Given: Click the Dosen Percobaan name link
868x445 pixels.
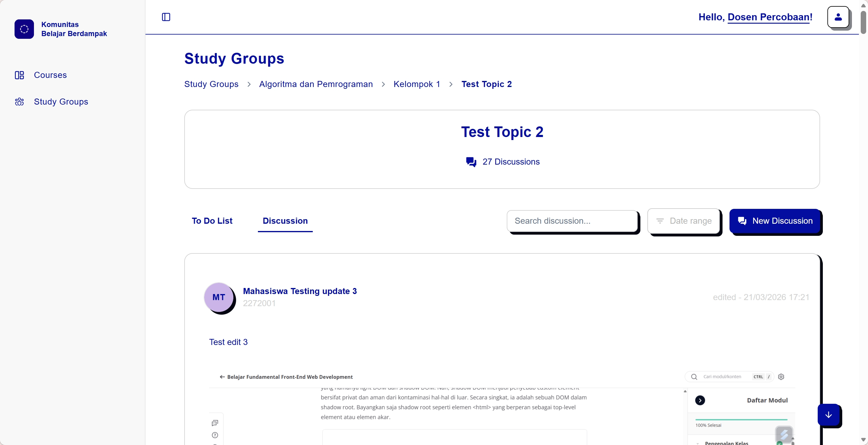Looking at the screenshot, I should (x=769, y=17).
